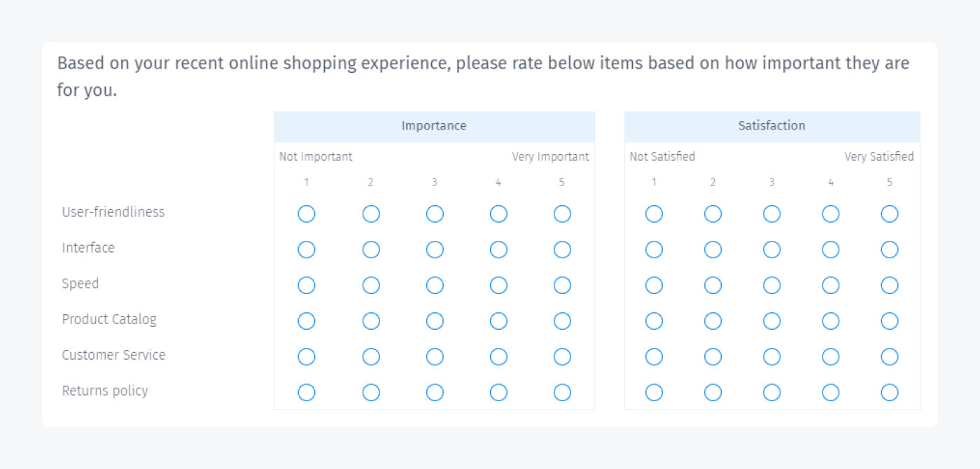Select Product Catalog satisfaction rating 2
The image size is (980, 469).
pyautogui.click(x=713, y=321)
